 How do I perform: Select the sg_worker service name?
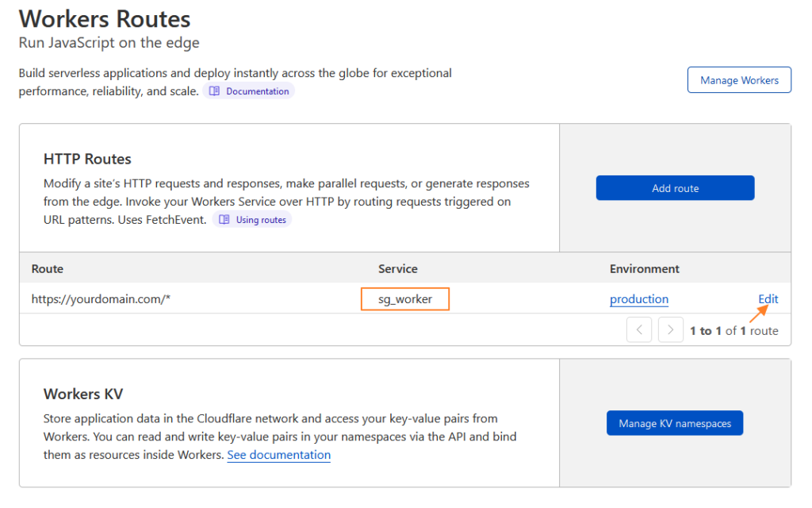click(x=404, y=299)
